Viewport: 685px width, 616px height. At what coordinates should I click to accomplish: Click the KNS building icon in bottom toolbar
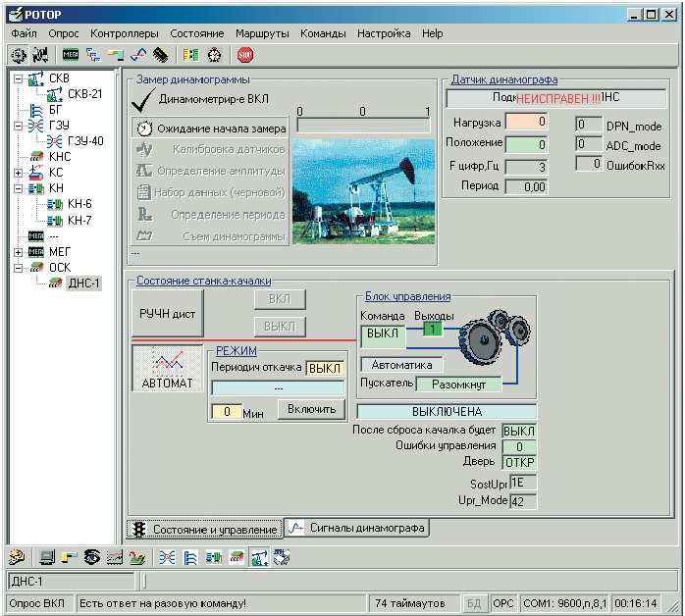point(237,557)
